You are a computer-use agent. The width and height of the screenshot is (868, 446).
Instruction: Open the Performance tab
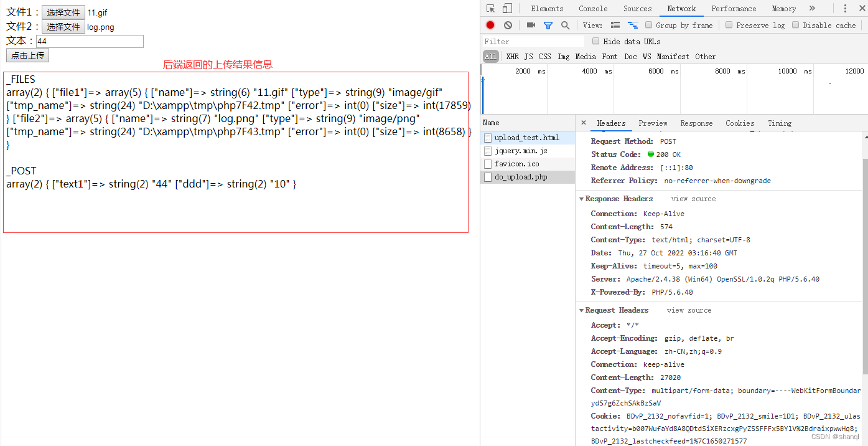734,9
